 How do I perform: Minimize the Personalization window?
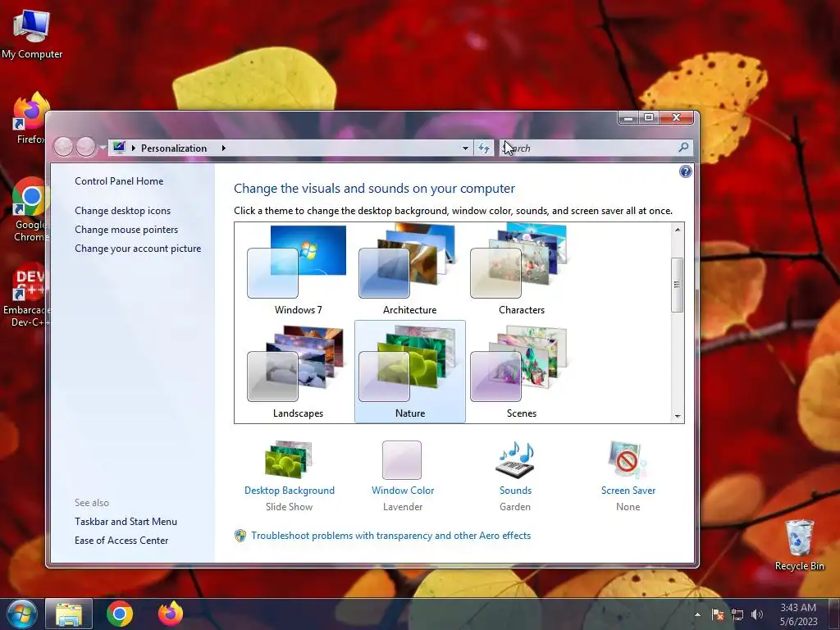click(628, 117)
